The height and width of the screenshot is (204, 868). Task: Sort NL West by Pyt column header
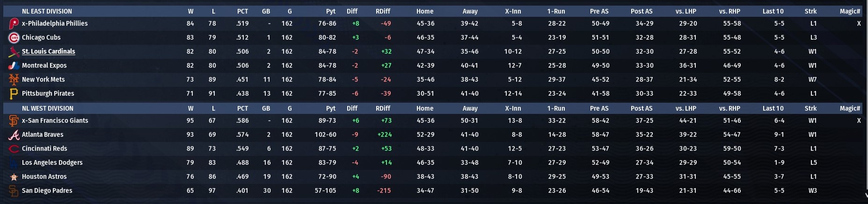tap(330, 108)
